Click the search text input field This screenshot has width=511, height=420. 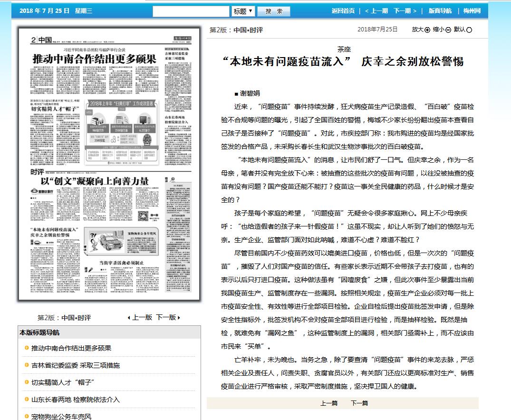pyautogui.click(x=191, y=11)
